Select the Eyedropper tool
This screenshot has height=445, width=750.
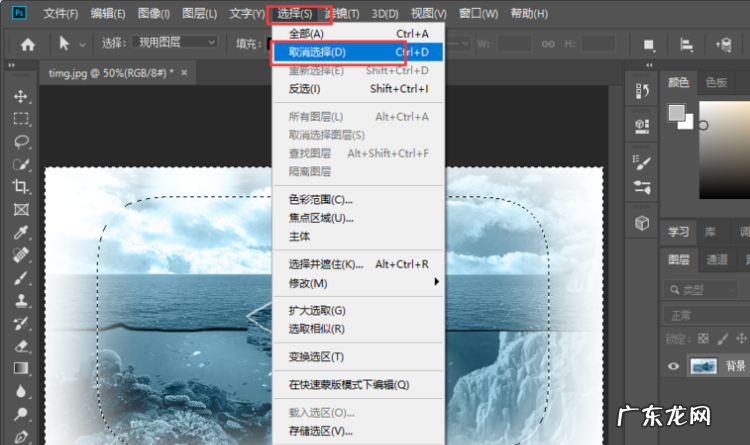(21, 232)
